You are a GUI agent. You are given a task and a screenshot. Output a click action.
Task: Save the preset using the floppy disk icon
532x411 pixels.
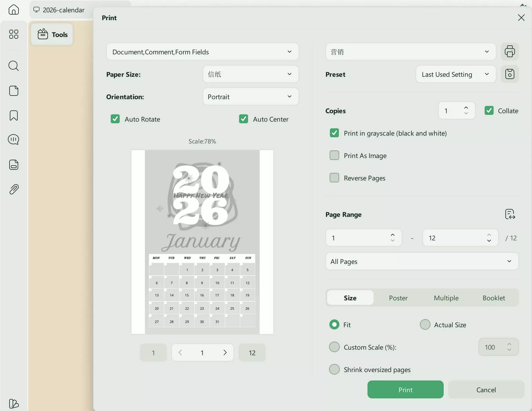[x=510, y=74]
